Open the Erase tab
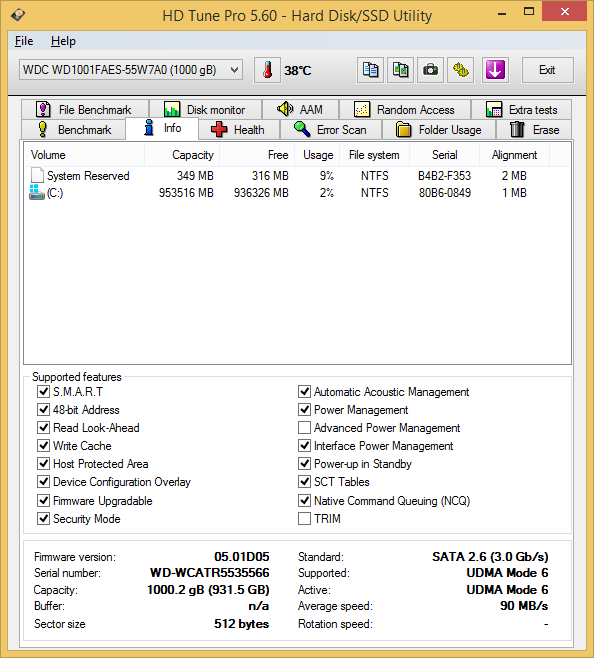Screen dimensions: 594x658 534,130
